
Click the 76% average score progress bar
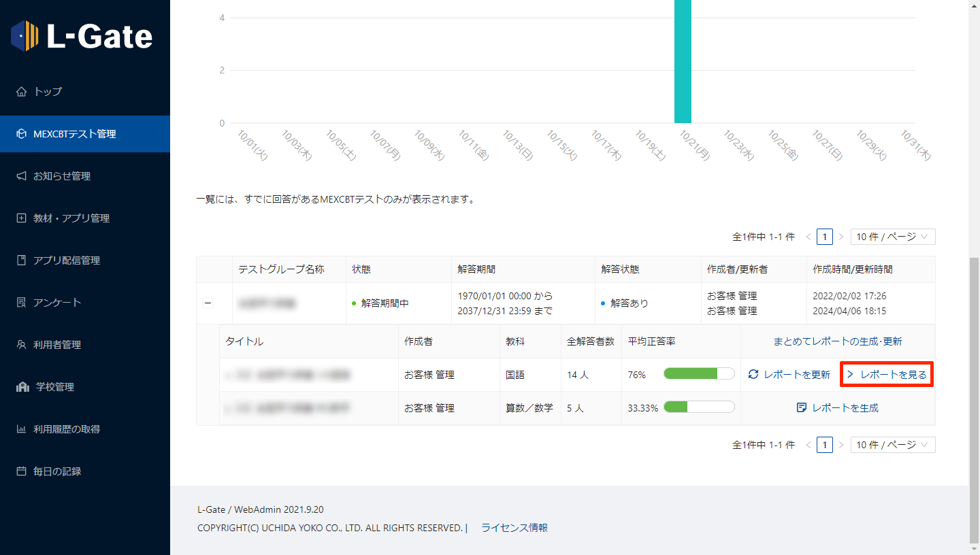coord(699,375)
